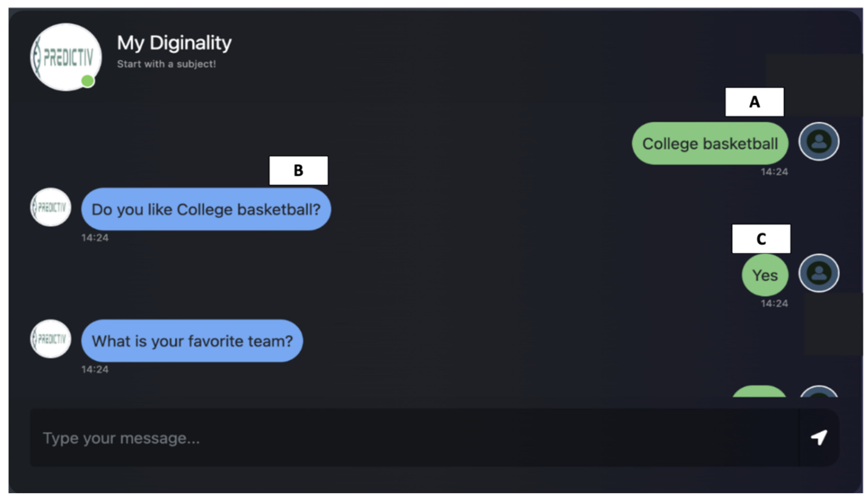Click 'Do you like College basketball?' bubble
This screenshot has width=868, height=500.
click(x=206, y=209)
